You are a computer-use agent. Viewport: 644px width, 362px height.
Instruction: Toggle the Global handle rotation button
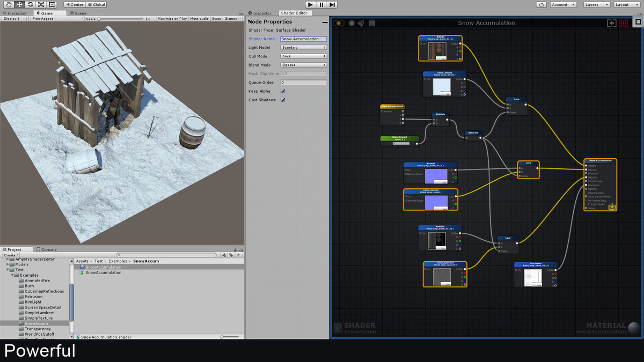(x=96, y=4)
